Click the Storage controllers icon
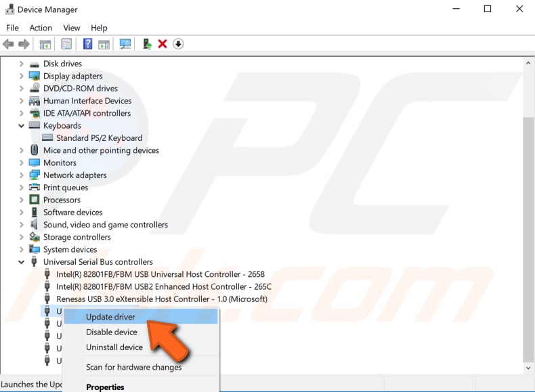Image resolution: width=535 pixels, height=392 pixels. tap(35, 236)
